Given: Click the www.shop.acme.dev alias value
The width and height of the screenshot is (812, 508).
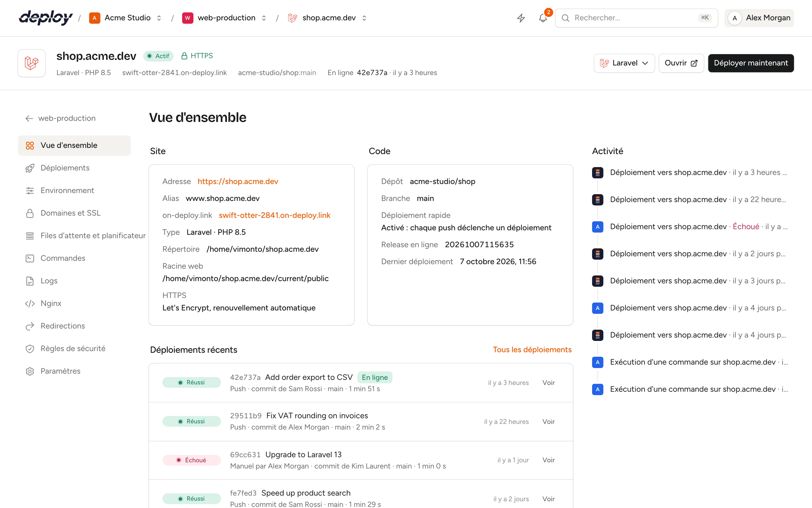Looking at the screenshot, I should (222, 199).
